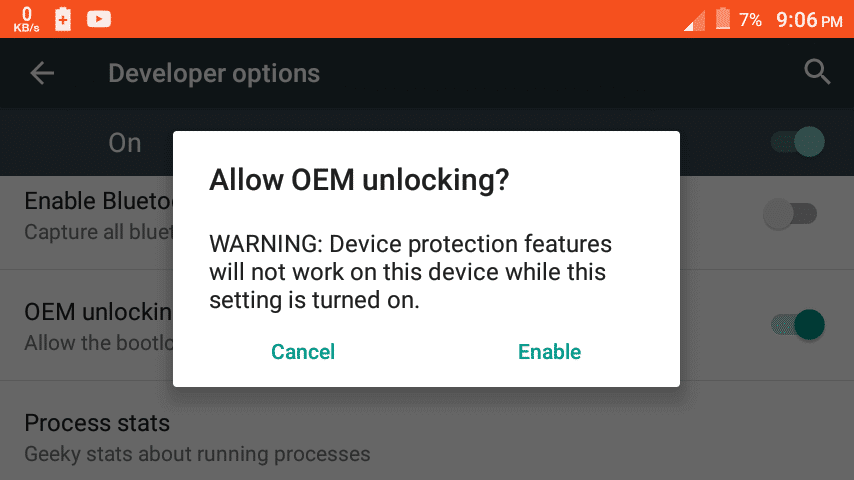Tap the network speed KB/s indicator

coord(26,20)
